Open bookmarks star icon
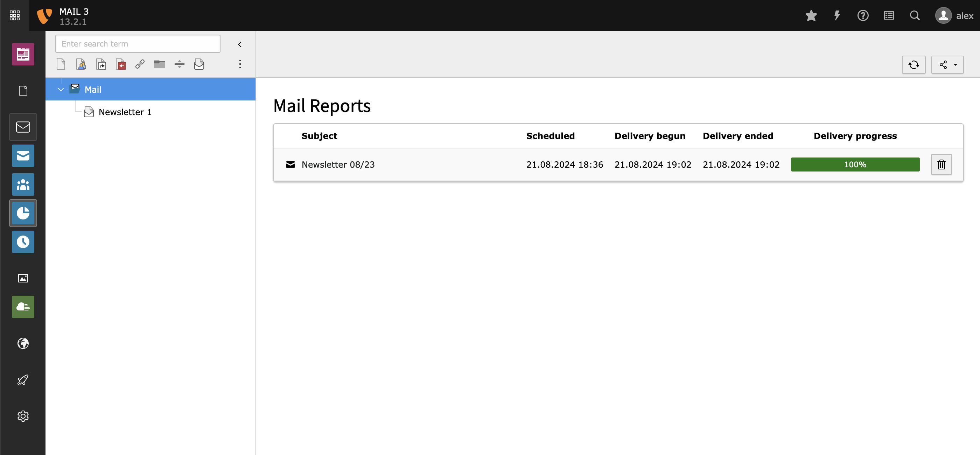 point(811,16)
